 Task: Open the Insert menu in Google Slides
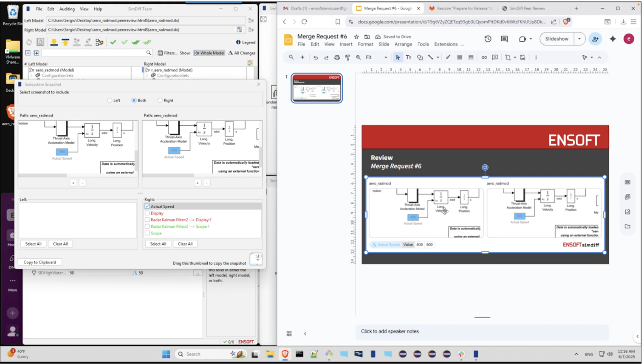click(x=346, y=44)
